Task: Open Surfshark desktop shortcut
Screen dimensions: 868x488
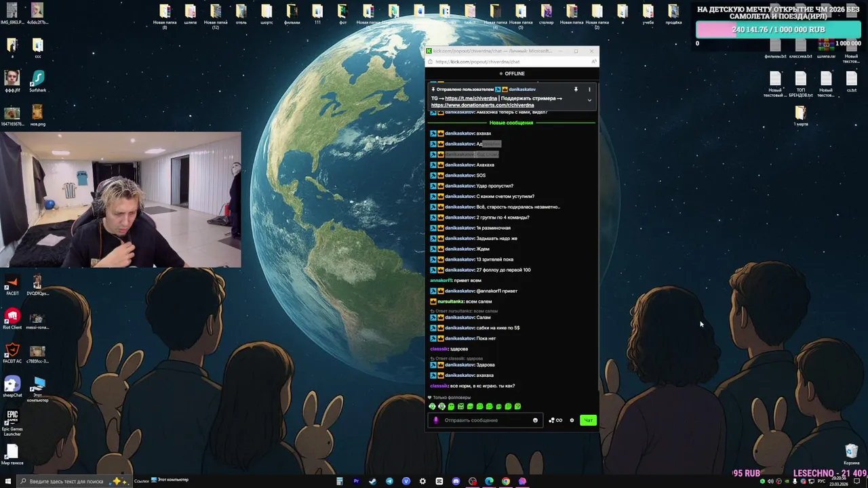Action: [x=37, y=81]
